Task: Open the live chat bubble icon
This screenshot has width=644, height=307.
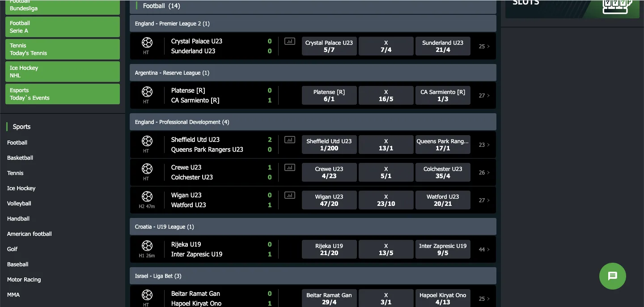Action: pyautogui.click(x=612, y=276)
